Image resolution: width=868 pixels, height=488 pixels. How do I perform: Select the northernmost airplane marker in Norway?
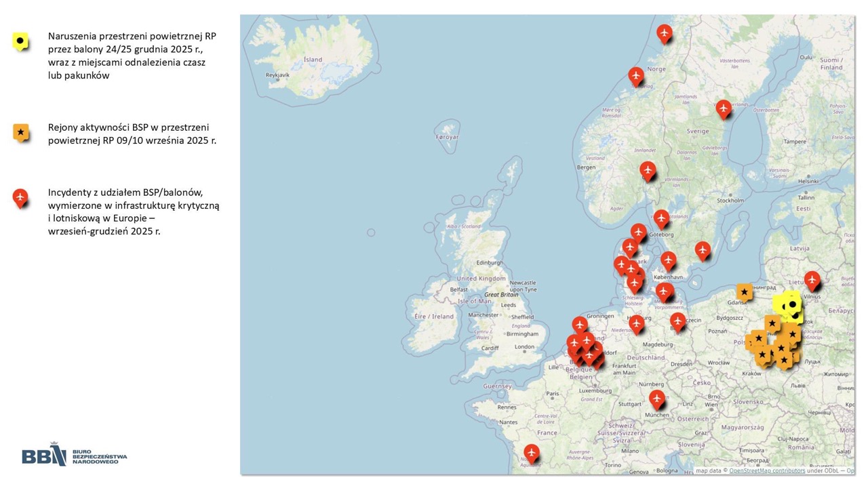click(665, 32)
